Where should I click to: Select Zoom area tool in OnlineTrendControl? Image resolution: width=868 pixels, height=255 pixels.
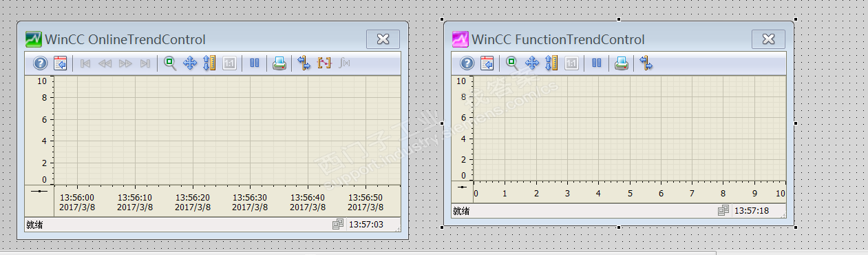170,63
